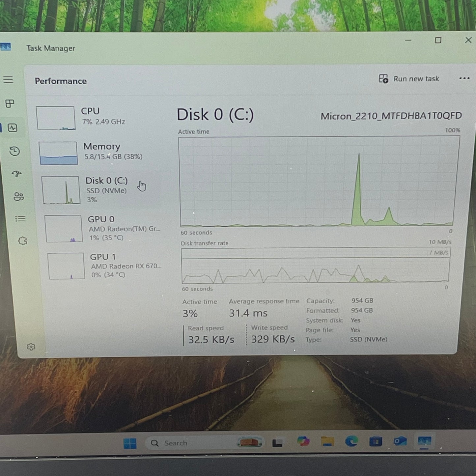Click the 329 KB/s write speed value
The width and height of the screenshot is (476, 476).
click(x=273, y=339)
